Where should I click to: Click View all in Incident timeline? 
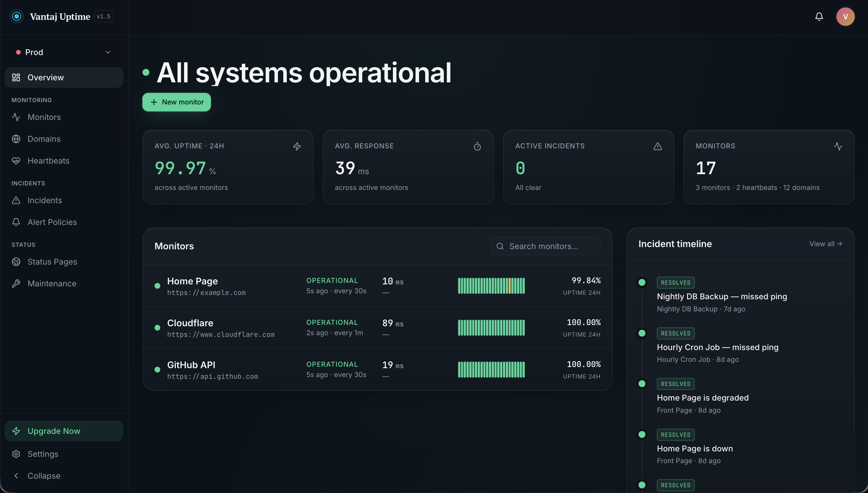tap(826, 244)
